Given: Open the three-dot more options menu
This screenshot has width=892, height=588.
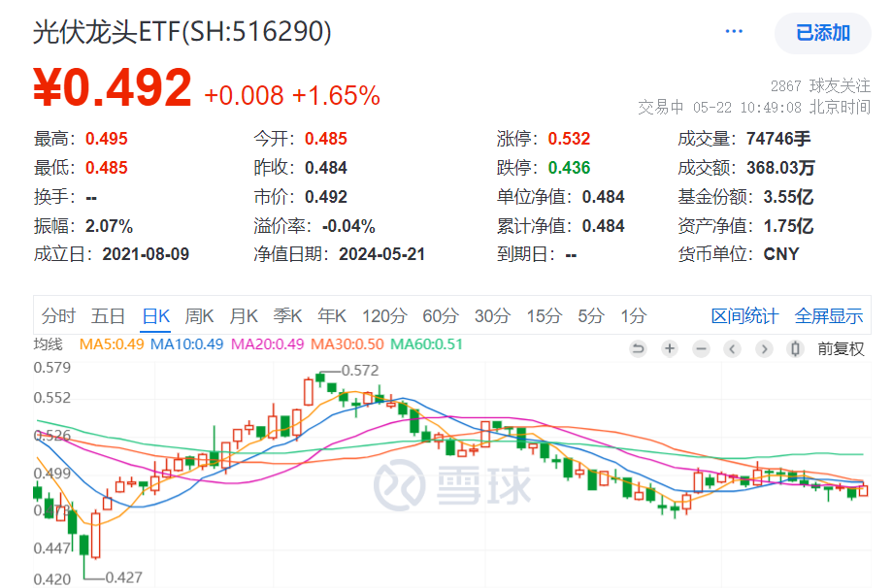Looking at the screenshot, I should pos(734,31).
